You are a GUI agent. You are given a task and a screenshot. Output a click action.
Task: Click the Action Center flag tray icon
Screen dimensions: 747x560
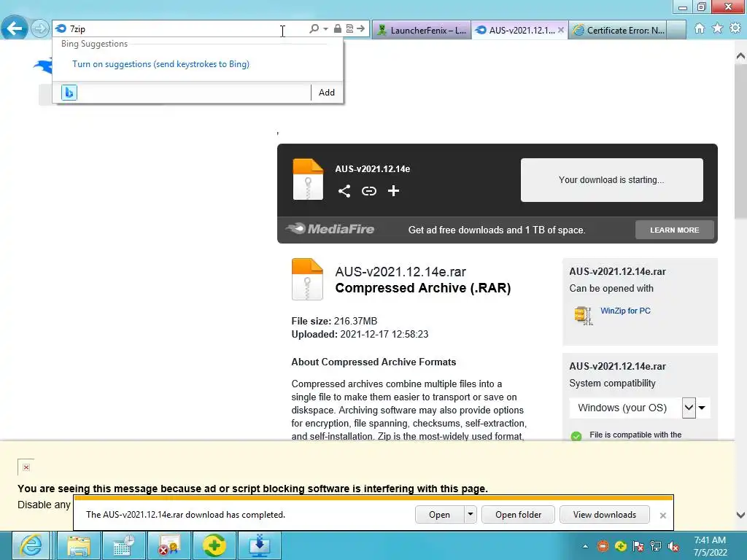tap(638, 546)
